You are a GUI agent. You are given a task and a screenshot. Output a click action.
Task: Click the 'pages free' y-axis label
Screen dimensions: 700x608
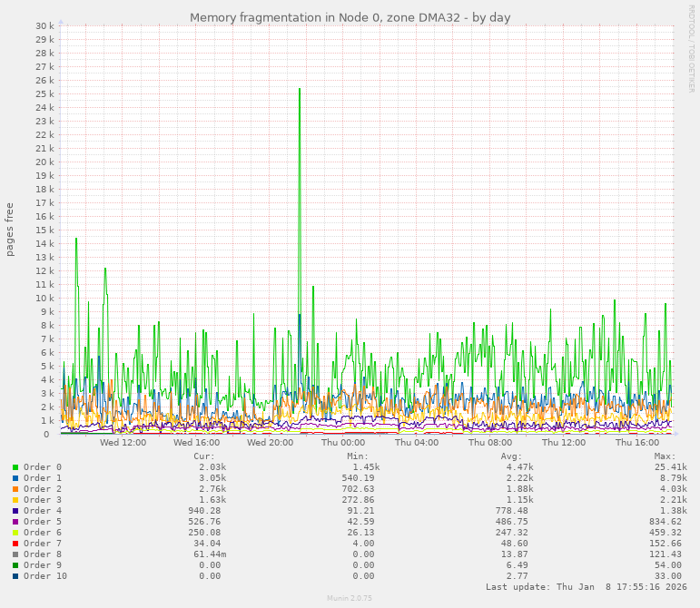(x=9, y=230)
